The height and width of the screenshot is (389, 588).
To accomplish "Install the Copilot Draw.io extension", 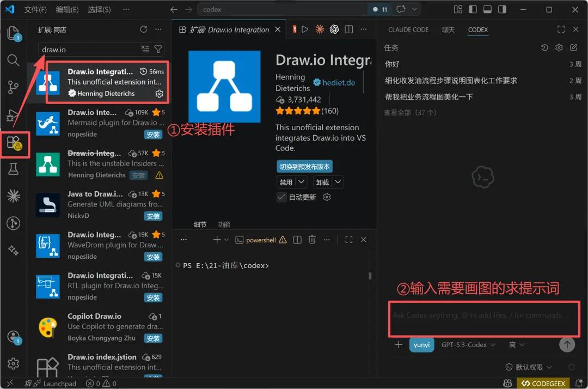I will (x=153, y=338).
